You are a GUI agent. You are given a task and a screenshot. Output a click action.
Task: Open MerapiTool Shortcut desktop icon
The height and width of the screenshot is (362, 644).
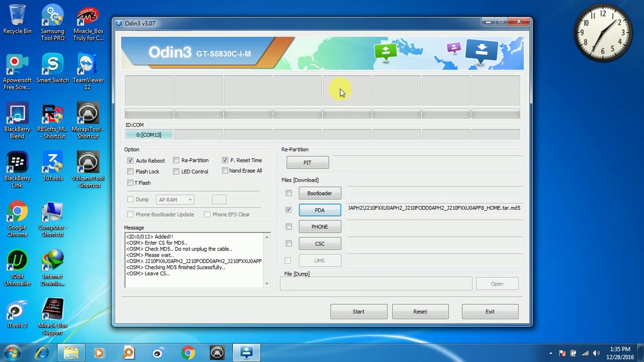click(88, 121)
